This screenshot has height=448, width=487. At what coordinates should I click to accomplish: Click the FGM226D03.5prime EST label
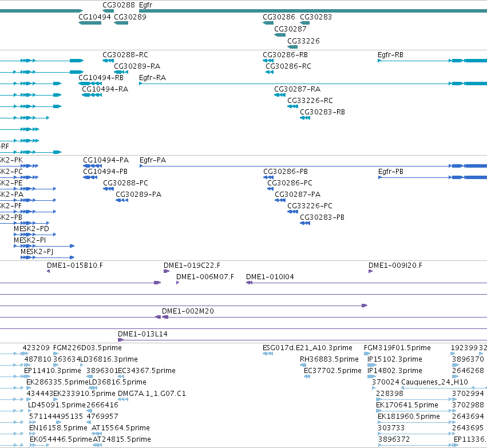tap(88, 348)
